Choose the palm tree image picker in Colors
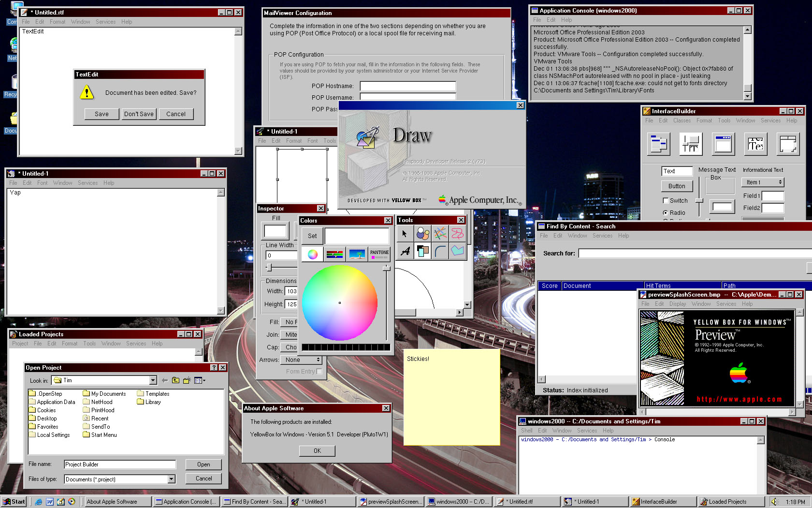The image size is (812, 508). (x=357, y=254)
